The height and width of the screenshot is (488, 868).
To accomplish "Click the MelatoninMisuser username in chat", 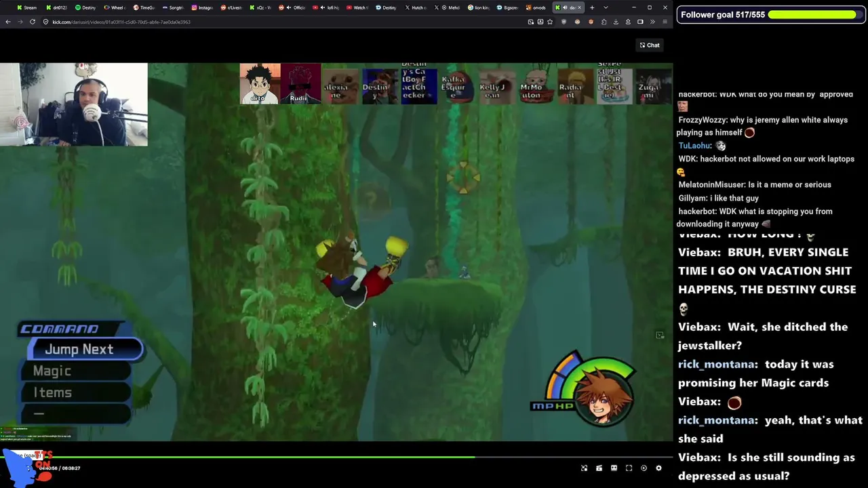I will click(x=711, y=184).
